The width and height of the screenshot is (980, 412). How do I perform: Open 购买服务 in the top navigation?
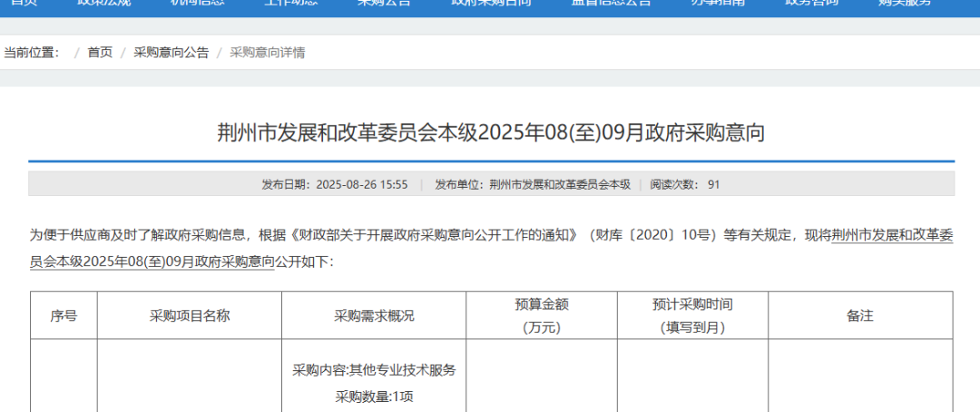pyautogui.click(x=905, y=4)
